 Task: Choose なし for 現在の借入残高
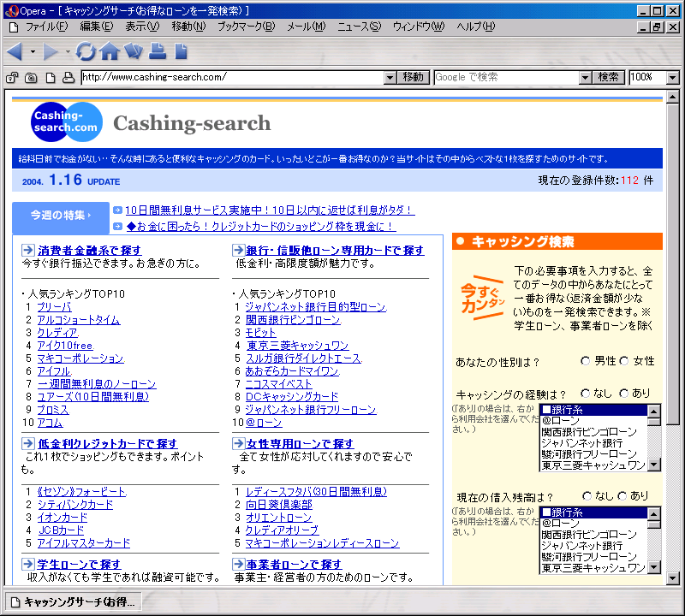click(x=587, y=496)
